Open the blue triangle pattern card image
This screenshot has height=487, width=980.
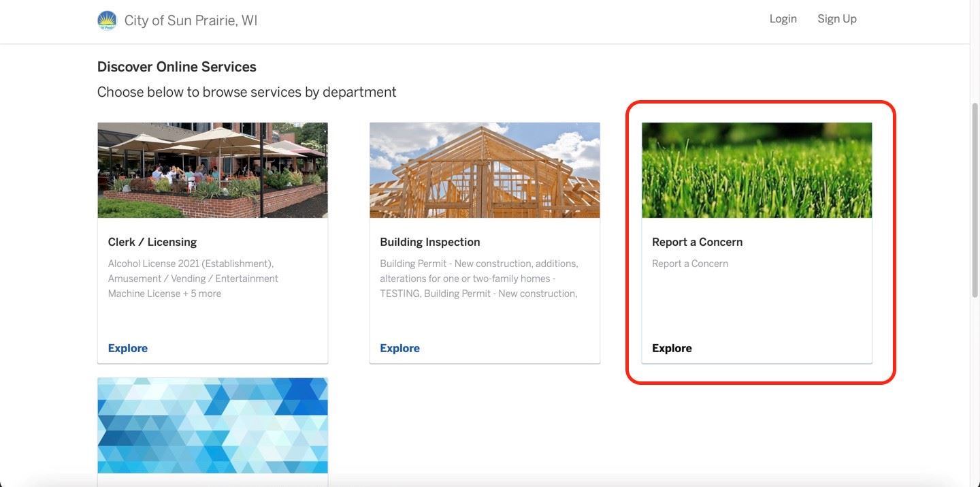pyautogui.click(x=213, y=426)
